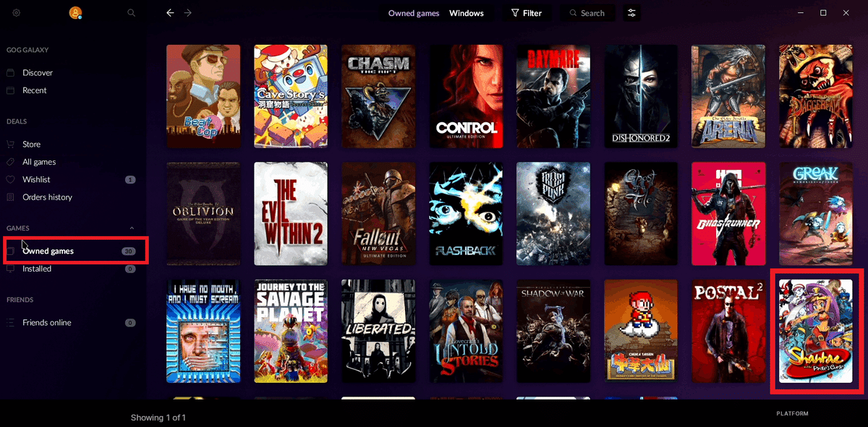This screenshot has height=427, width=868.
Task: Click the Friends online list icon
Action: pos(10,322)
